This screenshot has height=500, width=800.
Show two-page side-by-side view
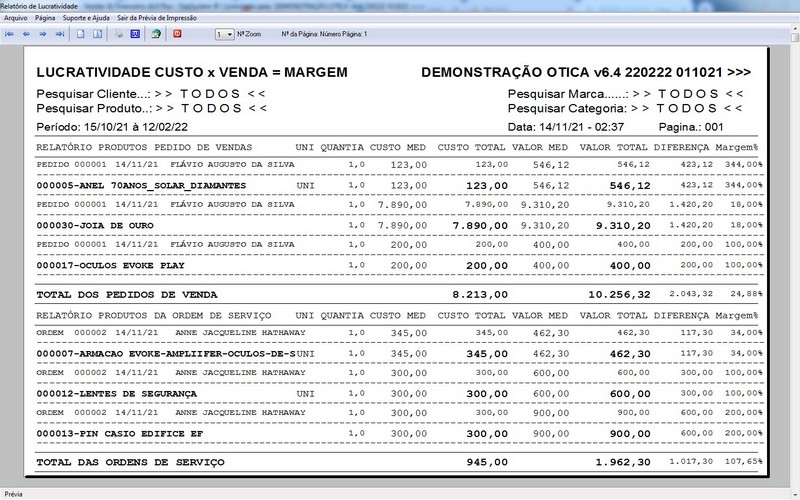click(97, 34)
